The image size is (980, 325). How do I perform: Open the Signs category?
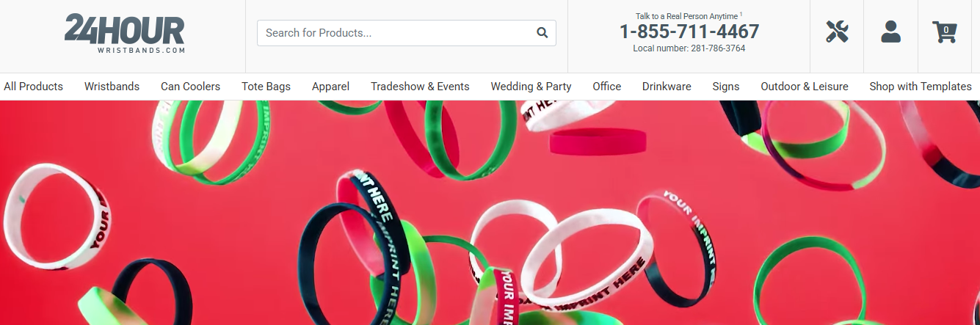(x=726, y=87)
